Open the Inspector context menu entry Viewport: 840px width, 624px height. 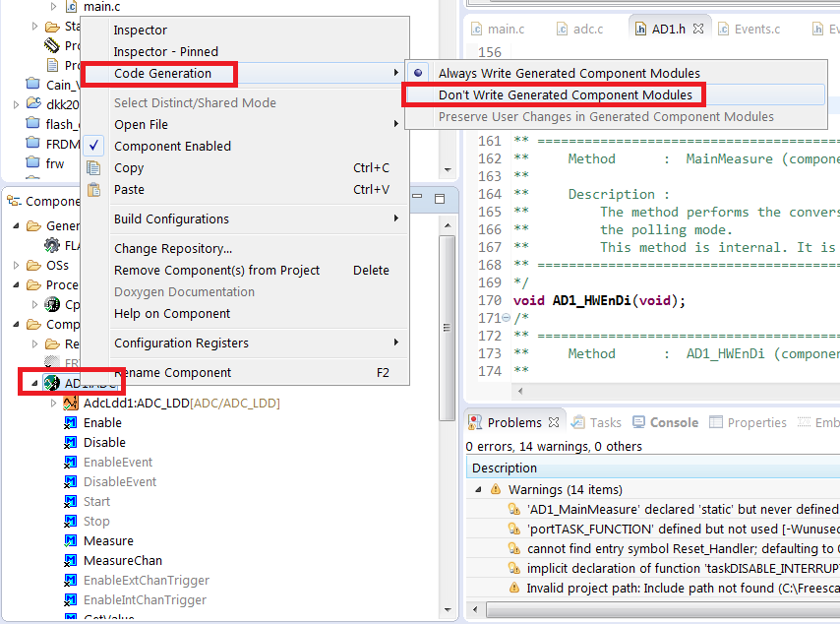click(x=140, y=31)
